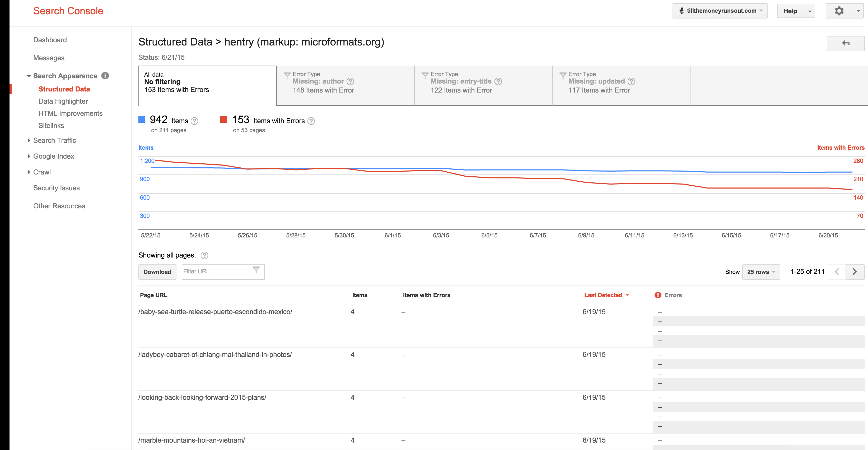Sort by the Items column header
This screenshot has width=868, height=450.
pos(360,295)
